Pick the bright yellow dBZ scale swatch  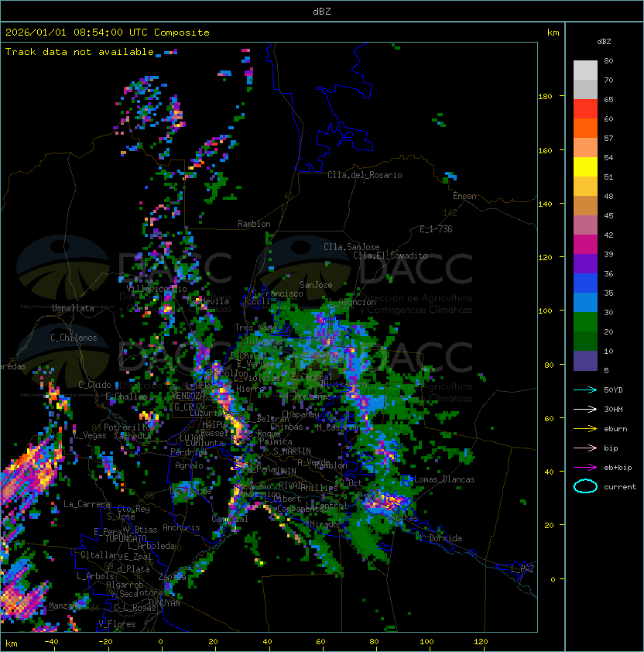585,167
